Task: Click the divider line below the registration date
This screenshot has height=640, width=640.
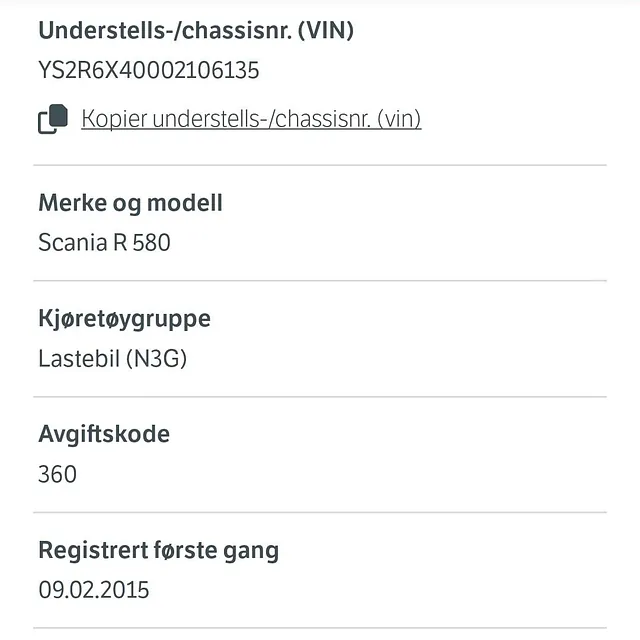Action: [320, 628]
